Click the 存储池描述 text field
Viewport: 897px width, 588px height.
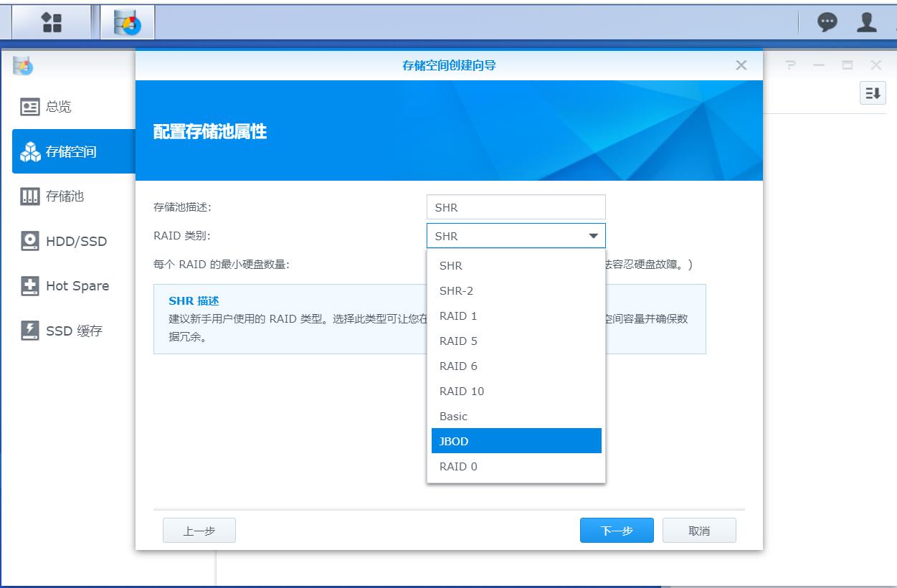coord(516,207)
